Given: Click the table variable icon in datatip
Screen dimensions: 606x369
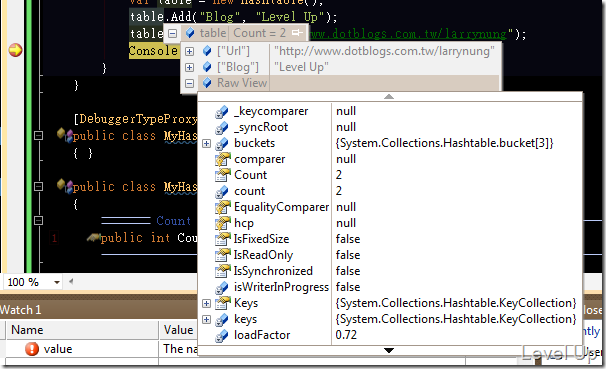Looking at the screenshot, I should point(190,33).
